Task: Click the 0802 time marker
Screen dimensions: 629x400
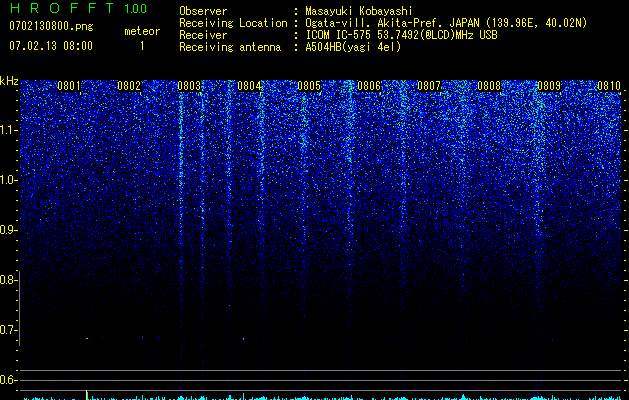Action: [x=129, y=86]
